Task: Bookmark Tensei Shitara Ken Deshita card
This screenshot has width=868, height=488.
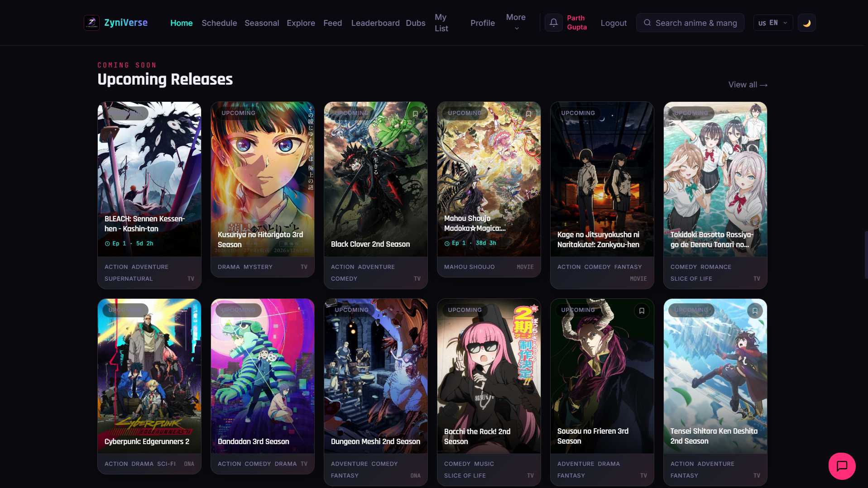Action: pos(755,311)
